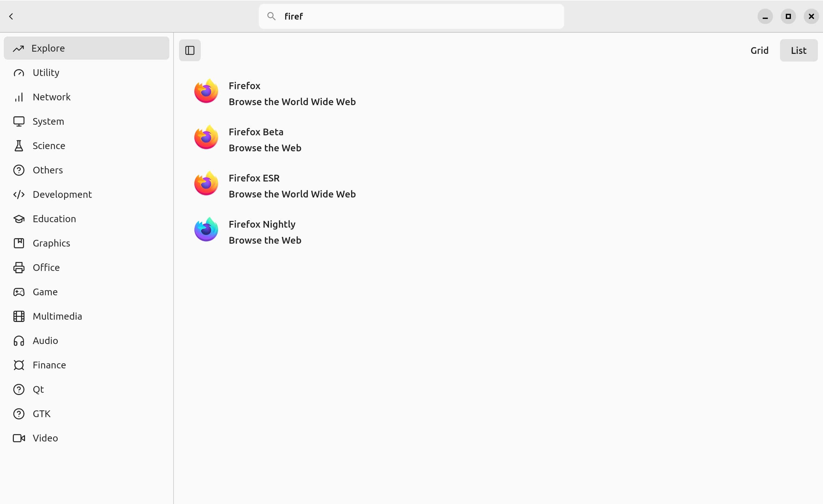Select the Audio headphones icon
Image resolution: width=823 pixels, height=504 pixels.
pyautogui.click(x=19, y=341)
